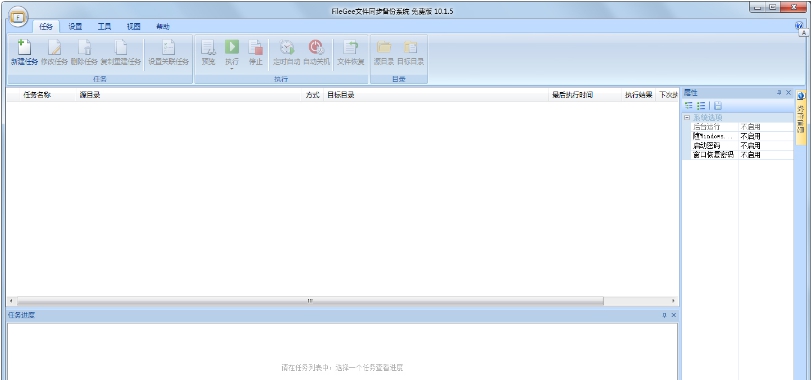The height and width of the screenshot is (380, 812).
Task: Click the 复制重建任务 icon
Action: [121, 48]
